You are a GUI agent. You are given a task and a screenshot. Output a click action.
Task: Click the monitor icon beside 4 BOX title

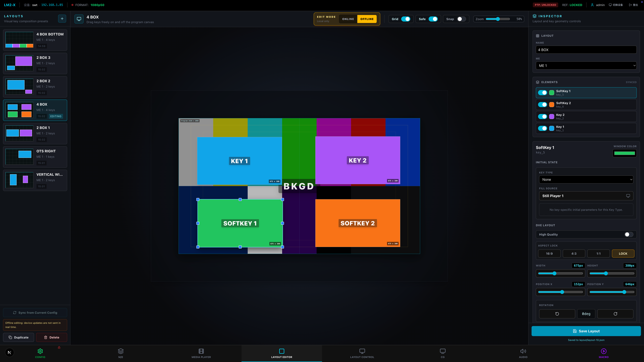79,19
